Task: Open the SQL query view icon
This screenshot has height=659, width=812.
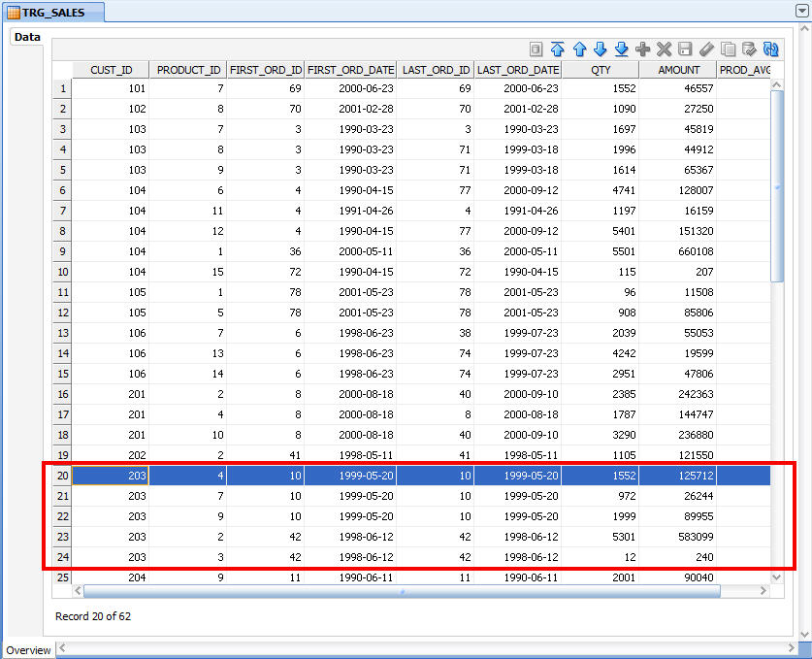Action: tap(536, 49)
